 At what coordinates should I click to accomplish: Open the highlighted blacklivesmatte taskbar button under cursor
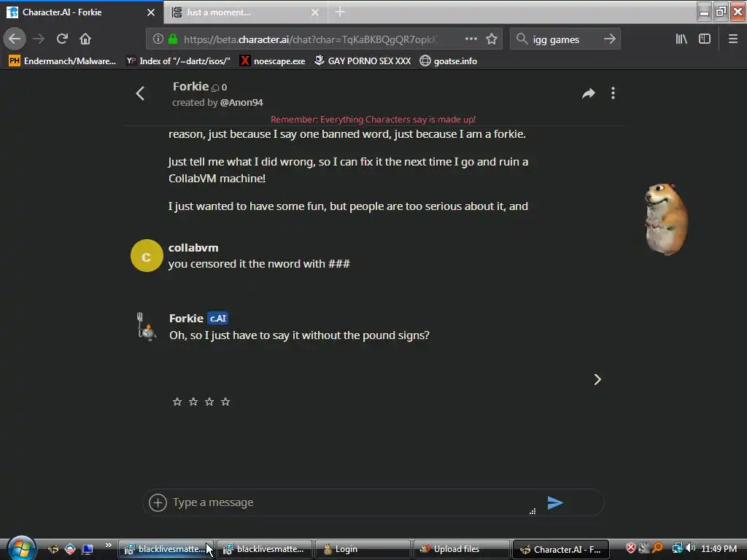click(166, 549)
